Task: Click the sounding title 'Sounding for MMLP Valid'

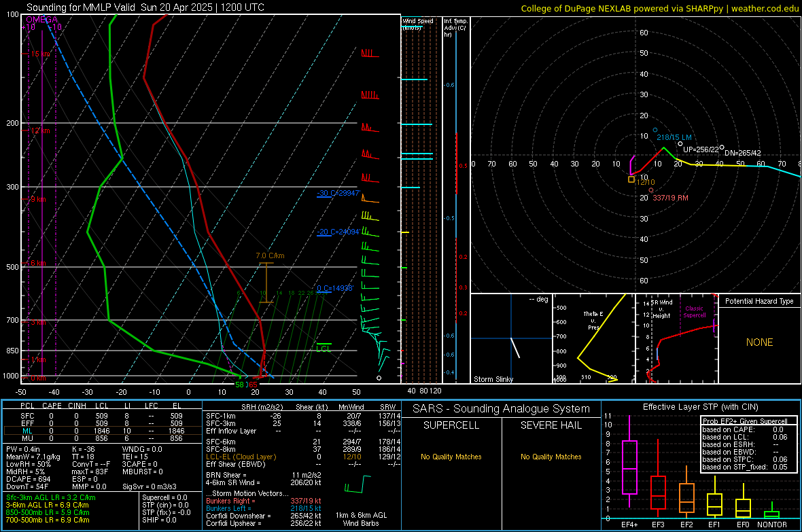Action: [81, 7]
